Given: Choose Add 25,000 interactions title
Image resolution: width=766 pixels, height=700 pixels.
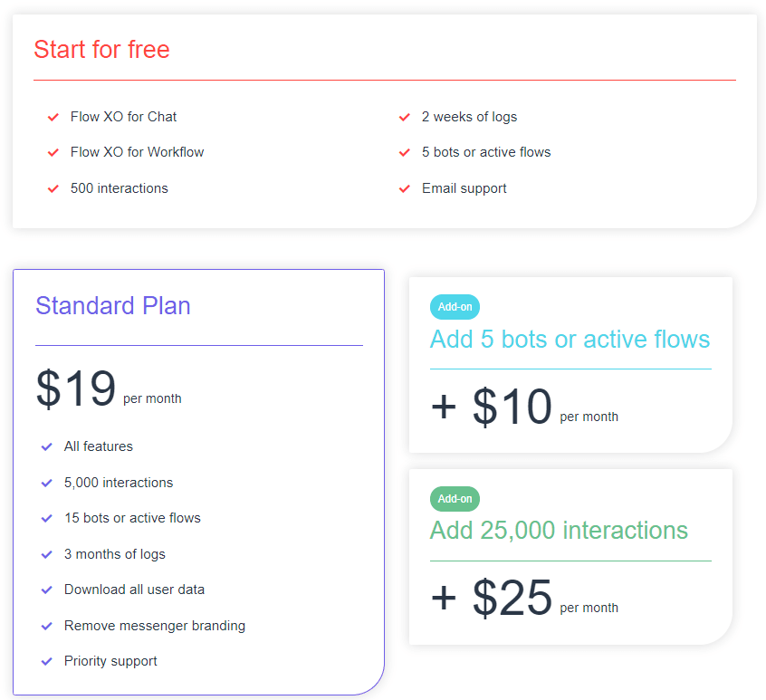Looking at the screenshot, I should click(x=559, y=531).
